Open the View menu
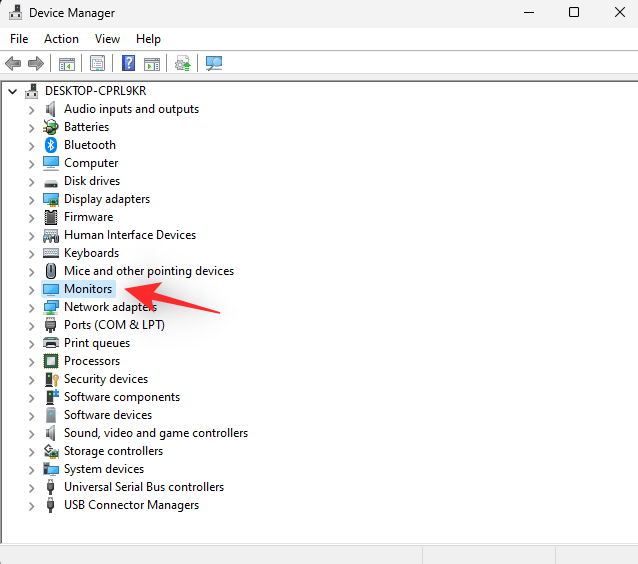638x564 pixels. (107, 39)
